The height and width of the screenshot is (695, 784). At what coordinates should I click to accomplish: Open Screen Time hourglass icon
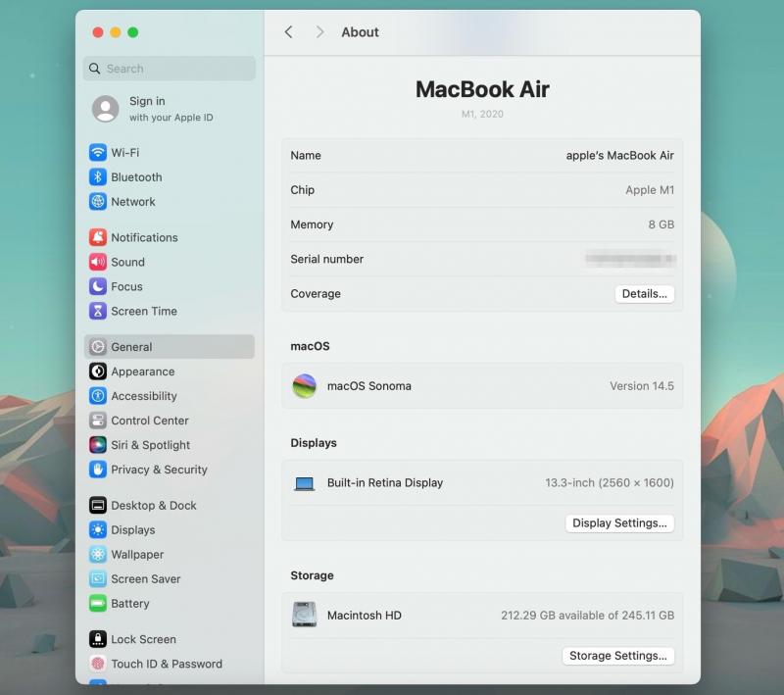[98, 311]
